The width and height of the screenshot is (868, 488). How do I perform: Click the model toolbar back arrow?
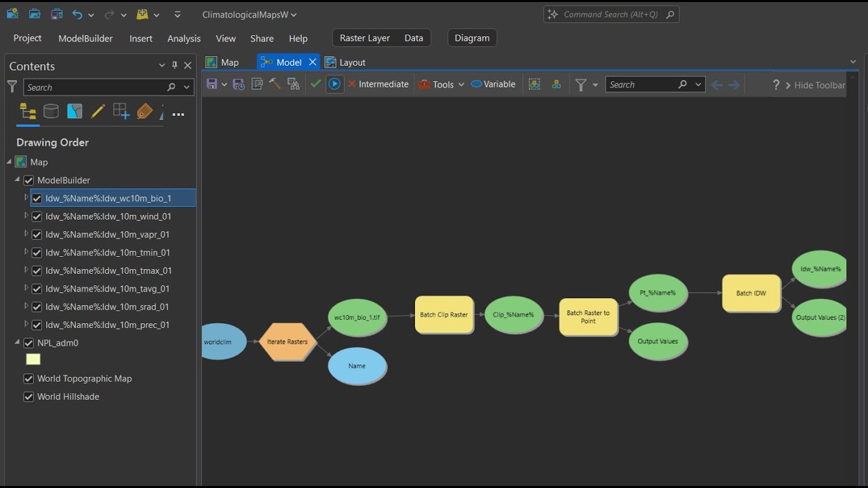coord(717,85)
